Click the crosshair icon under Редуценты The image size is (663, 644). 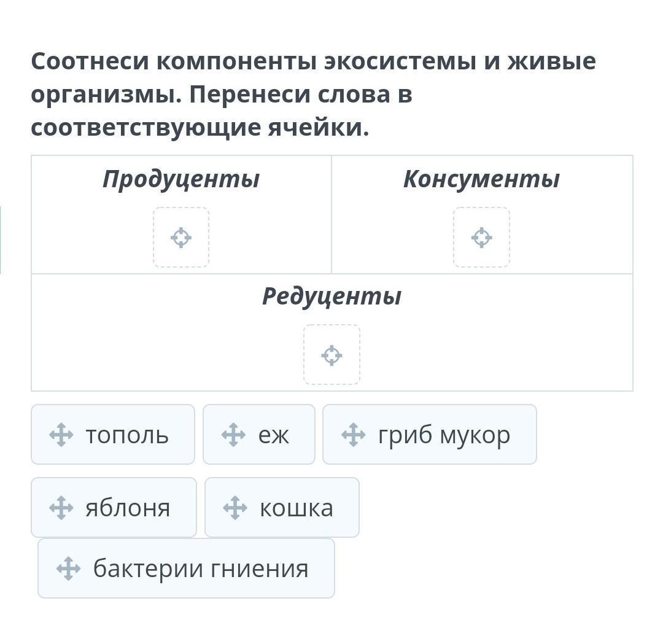pyautogui.click(x=331, y=355)
